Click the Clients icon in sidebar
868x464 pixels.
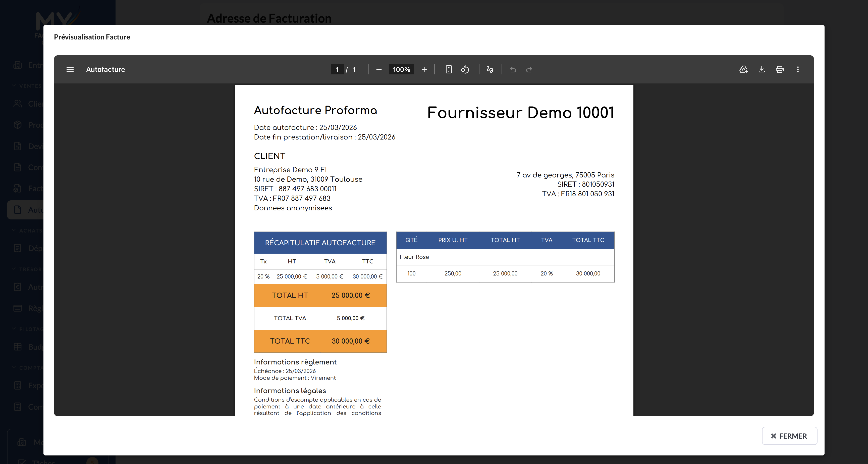point(18,104)
